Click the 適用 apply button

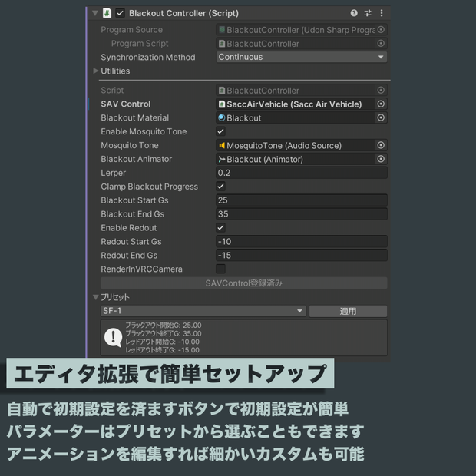click(348, 311)
